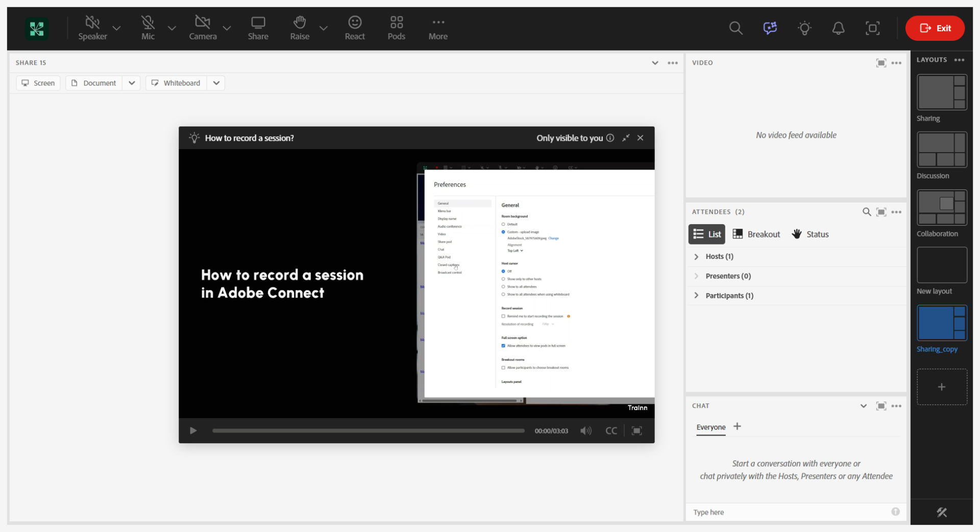Click the info icon next to Only visible to you
The height and width of the screenshot is (532, 980).
pos(610,138)
